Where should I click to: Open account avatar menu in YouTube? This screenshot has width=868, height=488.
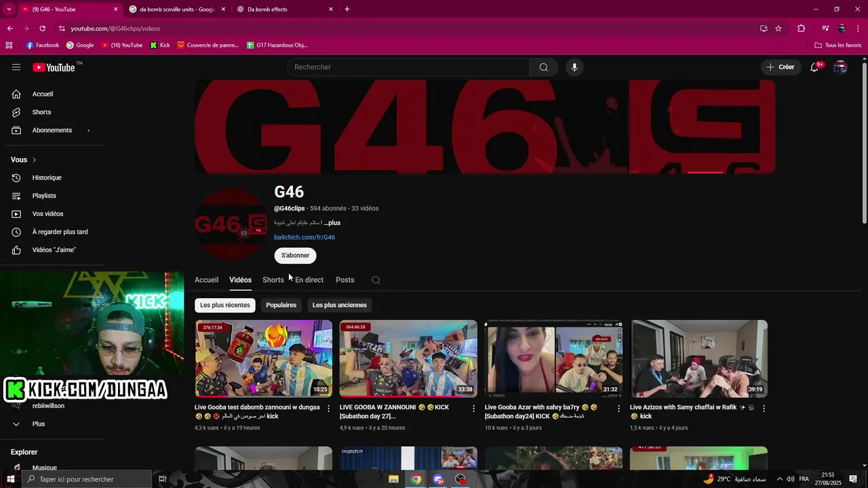[840, 67]
